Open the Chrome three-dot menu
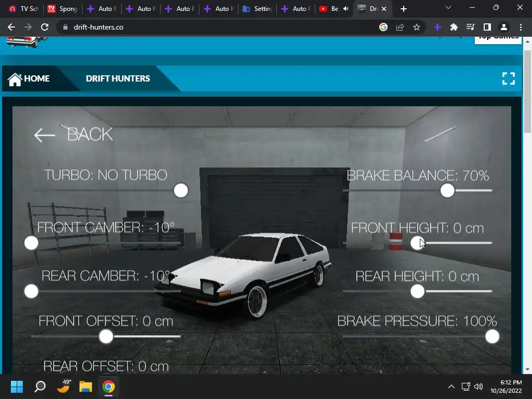 (x=521, y=27)
